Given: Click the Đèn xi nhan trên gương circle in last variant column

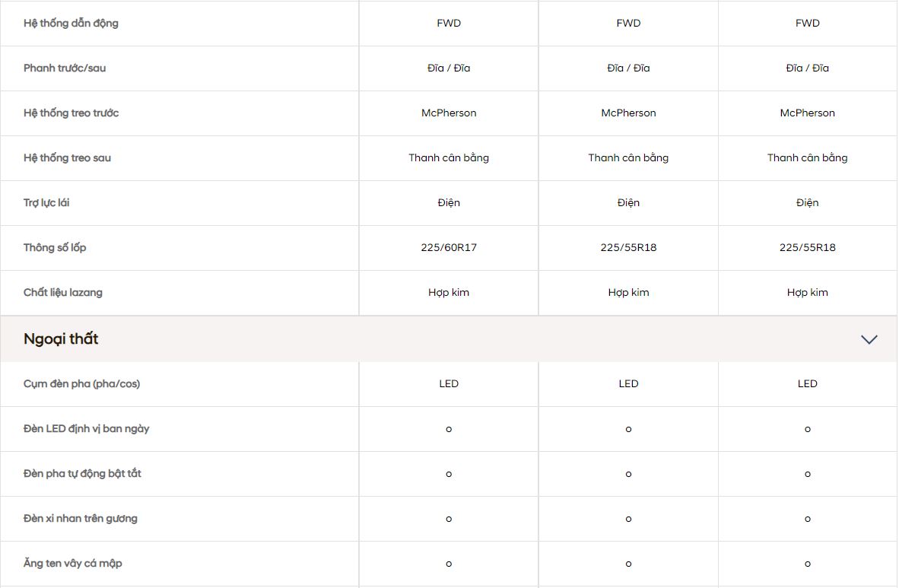Looking at the screenshot, I should 808,519.
